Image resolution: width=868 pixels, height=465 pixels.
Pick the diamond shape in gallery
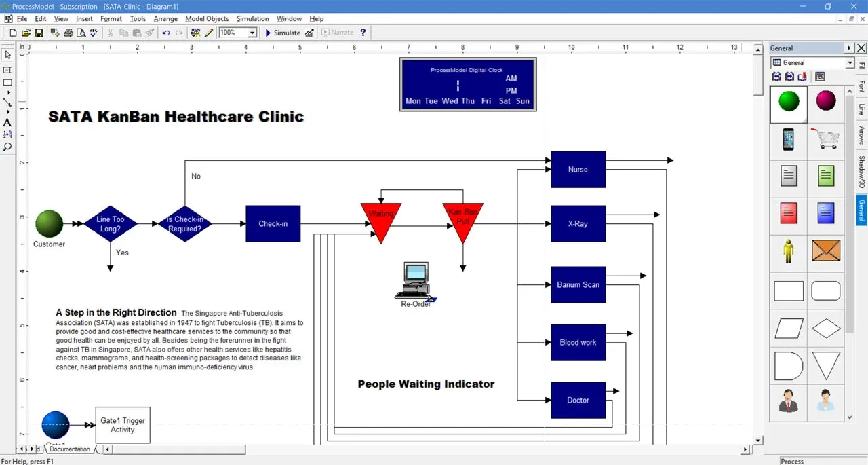[x=826, y=329]
